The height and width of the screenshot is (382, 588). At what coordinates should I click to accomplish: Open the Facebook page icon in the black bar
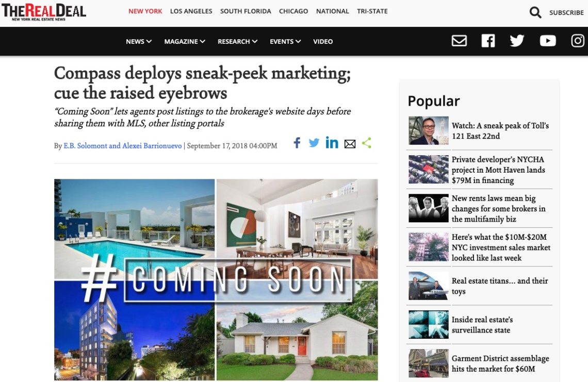488,41
